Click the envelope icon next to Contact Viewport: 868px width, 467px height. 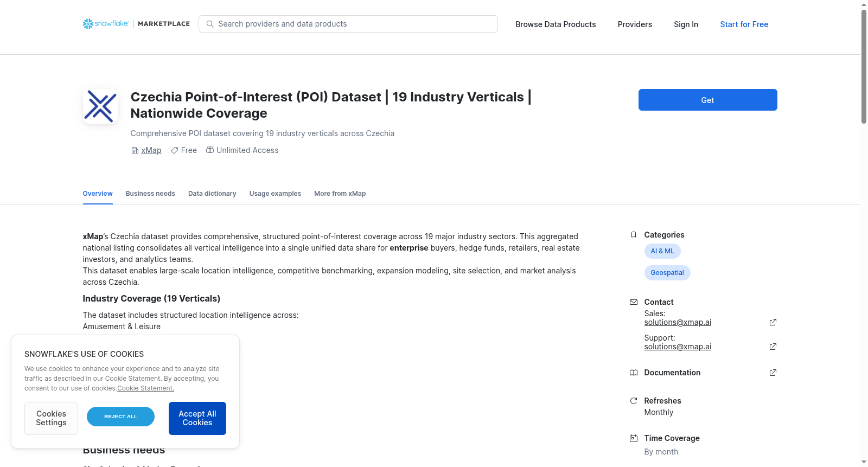634,302
